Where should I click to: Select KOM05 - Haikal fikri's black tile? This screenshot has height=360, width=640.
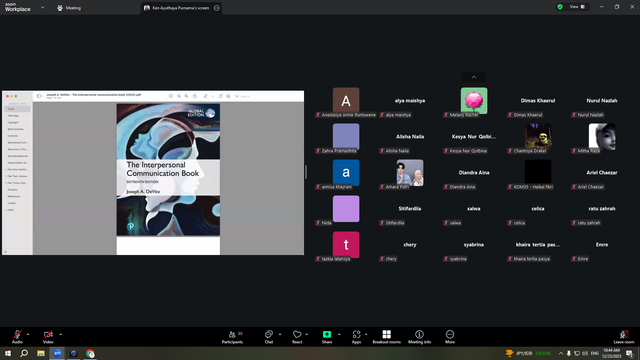tap(538, 172)
